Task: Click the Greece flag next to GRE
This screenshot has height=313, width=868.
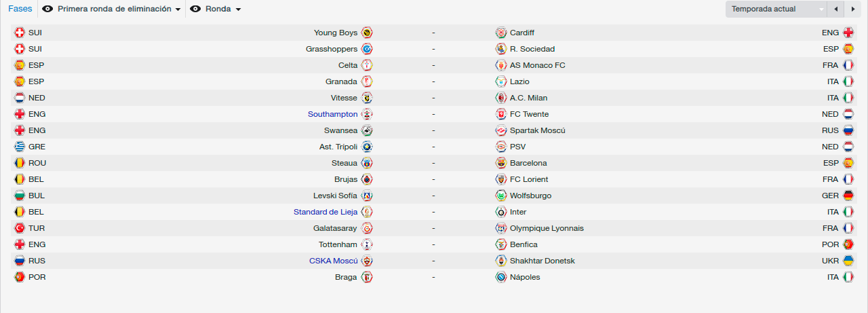Action: pos(20,147)
